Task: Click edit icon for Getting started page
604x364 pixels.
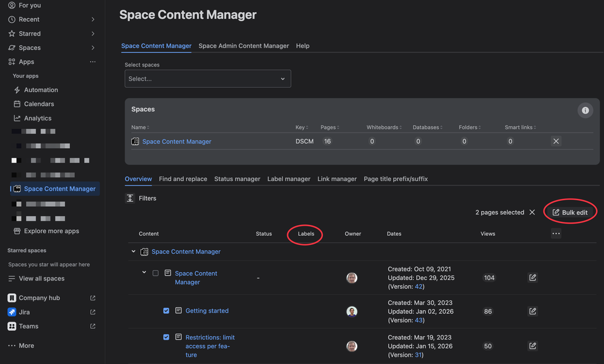Action: pos(532,311)
